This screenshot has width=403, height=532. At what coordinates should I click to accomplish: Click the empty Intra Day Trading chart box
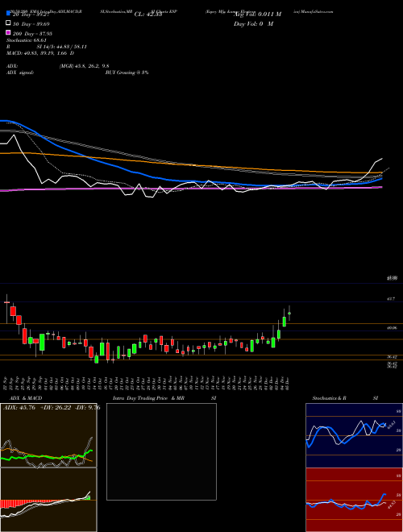coord(161,451)
